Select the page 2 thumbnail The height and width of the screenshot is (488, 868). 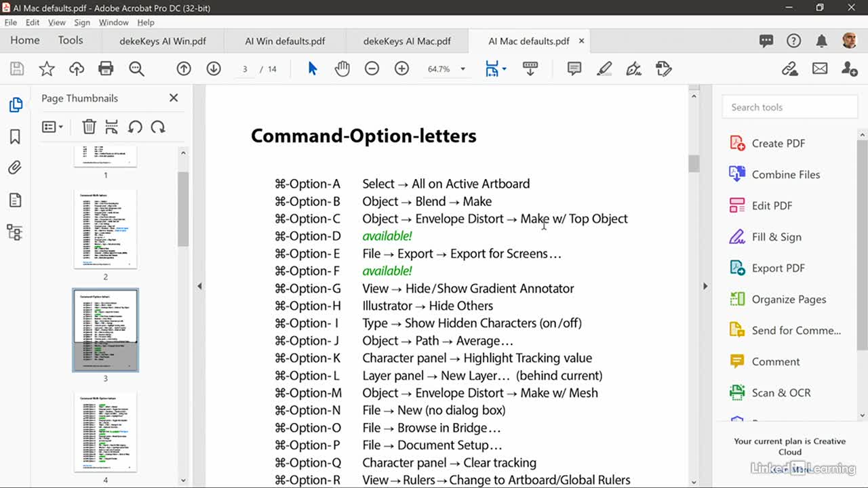(x=105, y=229)
